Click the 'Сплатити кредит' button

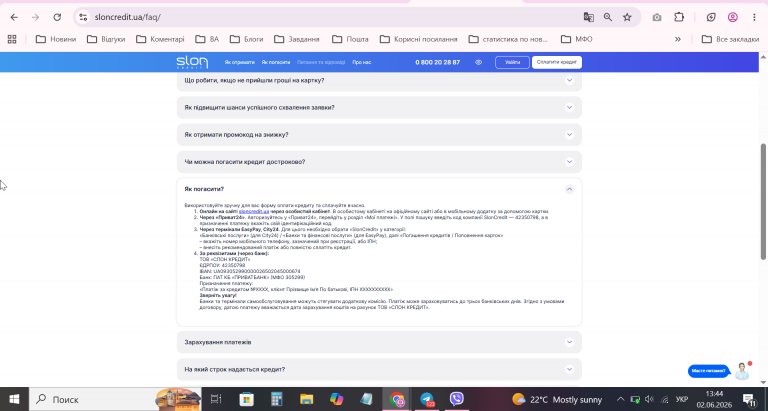(557, 62)
